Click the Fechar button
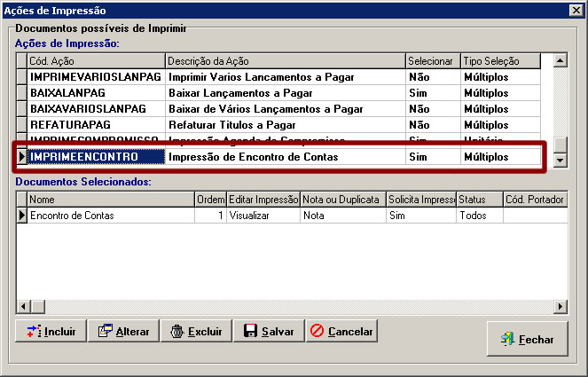 [527, 339]
